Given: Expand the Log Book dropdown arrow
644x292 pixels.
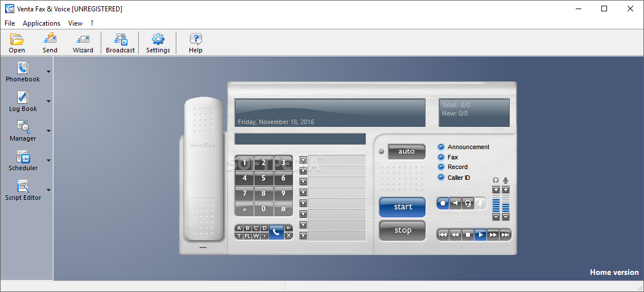Looking at the screenshot, I should pyautogui.click(x=48, y=101).
